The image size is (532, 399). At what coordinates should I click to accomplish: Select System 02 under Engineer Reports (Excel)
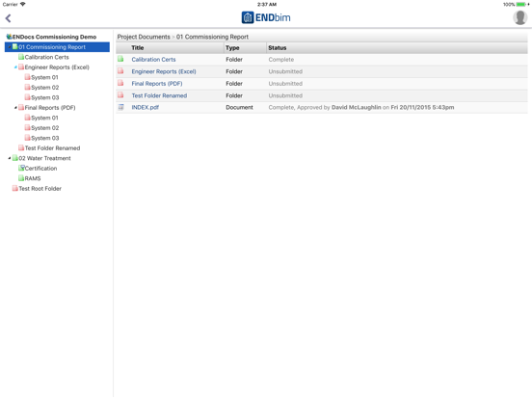(44, 87)
